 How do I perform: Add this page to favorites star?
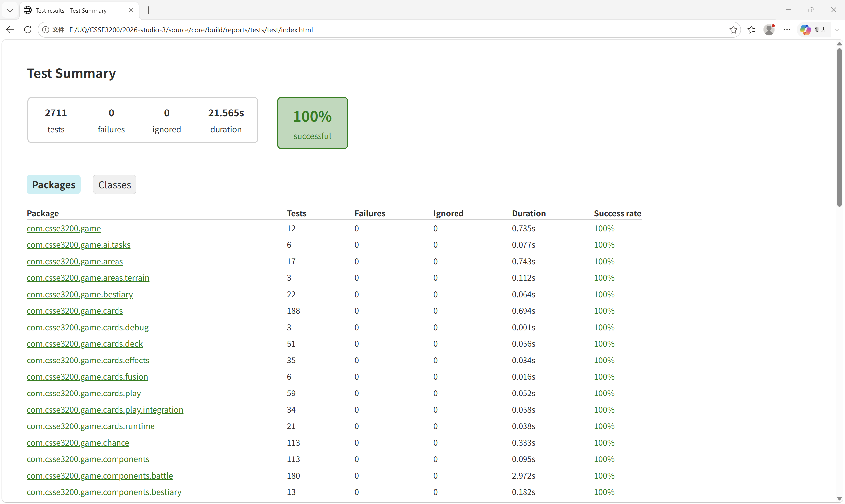coord(733,30)
